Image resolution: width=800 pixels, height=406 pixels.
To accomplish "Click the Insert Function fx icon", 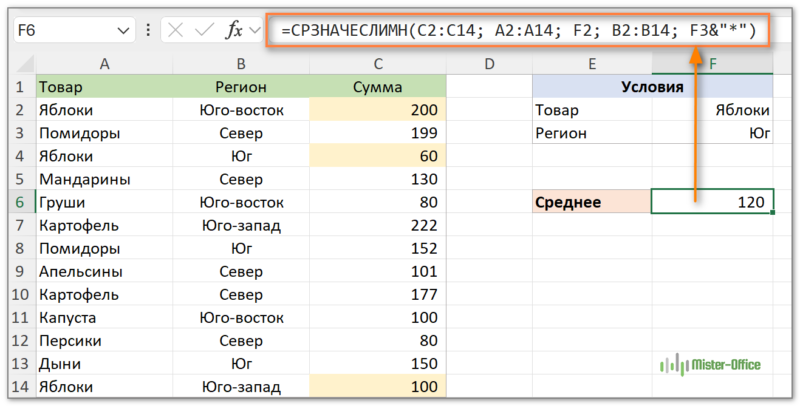I will pos(235,32).
